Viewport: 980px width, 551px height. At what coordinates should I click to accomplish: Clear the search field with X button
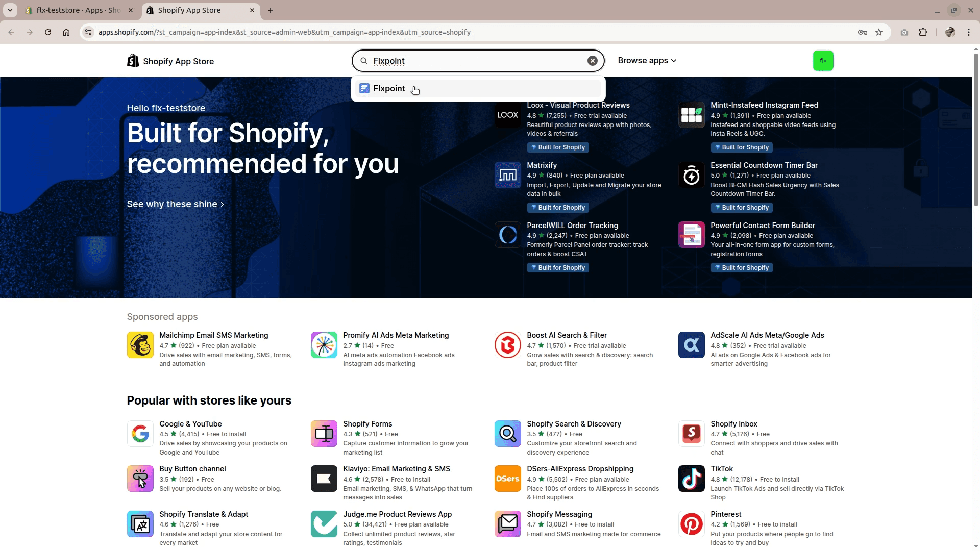click(592, 61)
